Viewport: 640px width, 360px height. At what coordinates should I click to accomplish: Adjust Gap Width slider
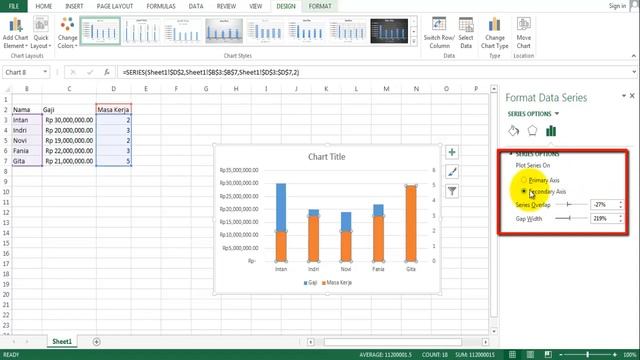(x=569, y=218)
